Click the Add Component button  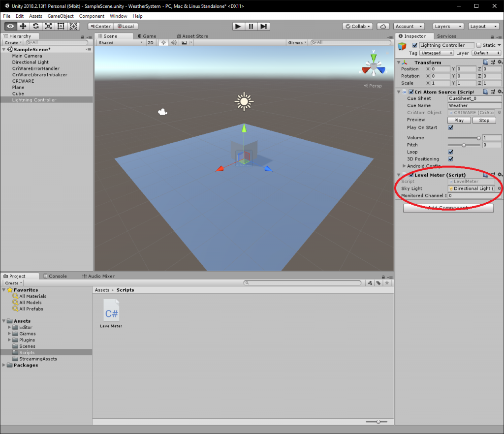pyautogui.click(x=448, y=208)
